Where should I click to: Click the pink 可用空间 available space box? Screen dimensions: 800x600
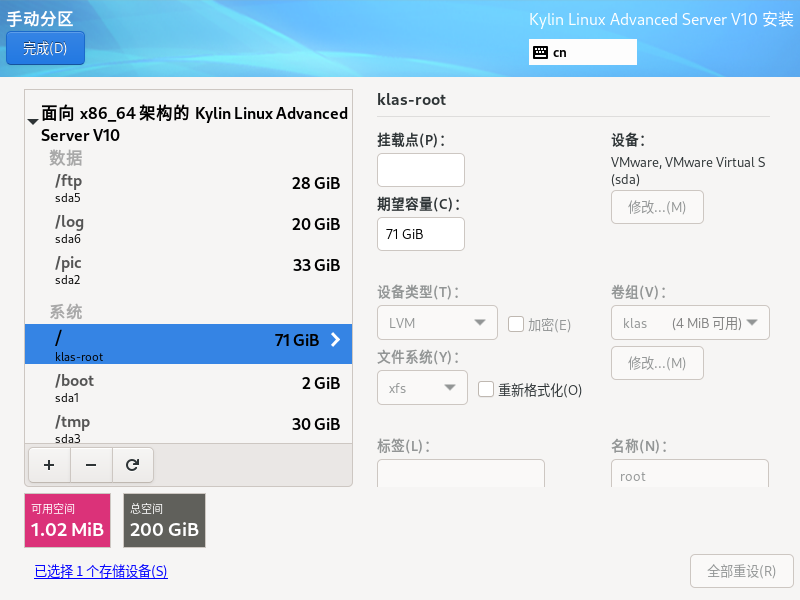click(67, 520)
